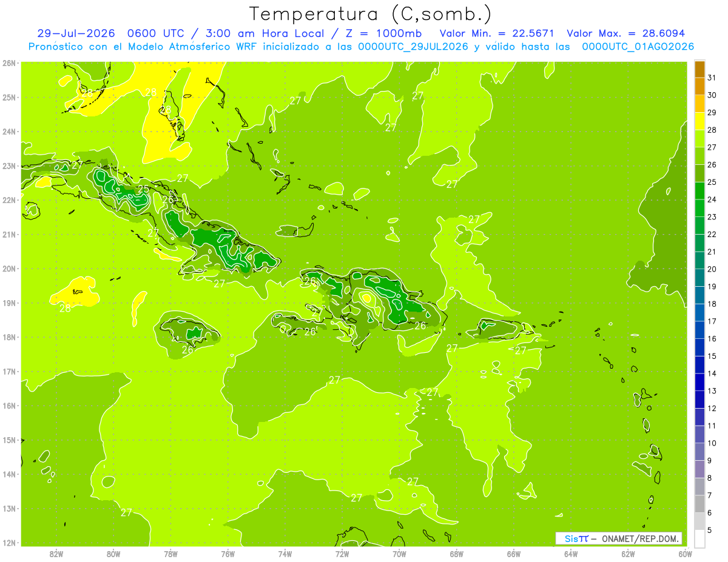This screenshot has height=562, width=728.
Task: Click the 12N latitude label
Action: [x=8, y=543]
